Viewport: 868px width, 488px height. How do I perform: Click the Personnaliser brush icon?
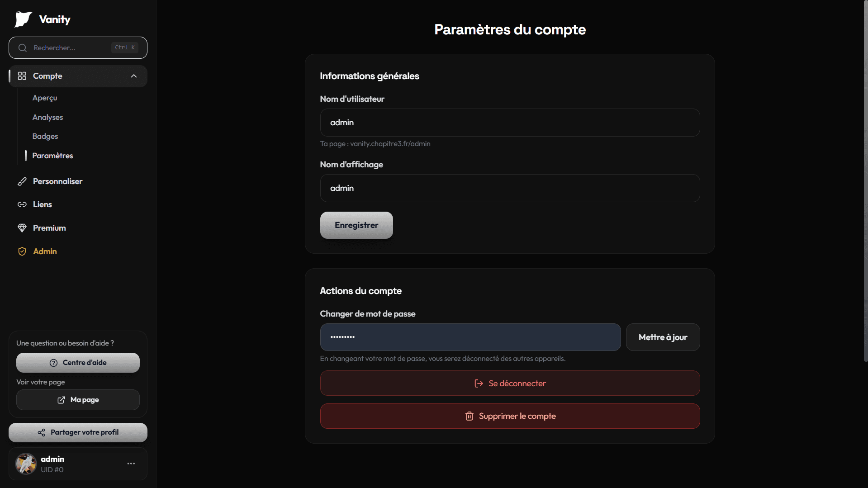coord(22,181)
